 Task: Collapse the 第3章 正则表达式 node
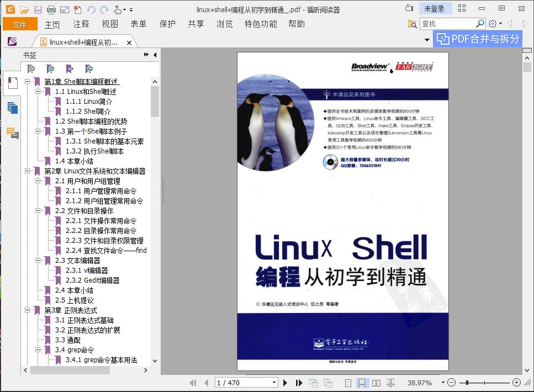[x=27, y=310]
